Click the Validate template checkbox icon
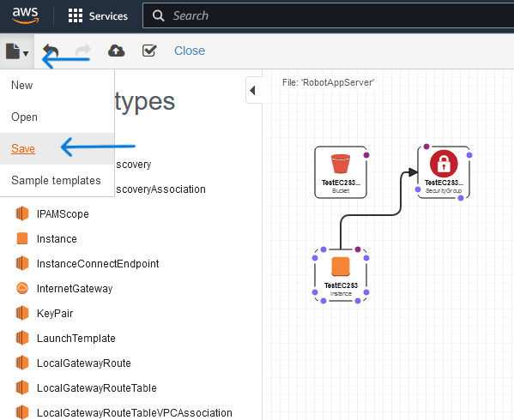The image size is (514, 420). coord(149,51)
